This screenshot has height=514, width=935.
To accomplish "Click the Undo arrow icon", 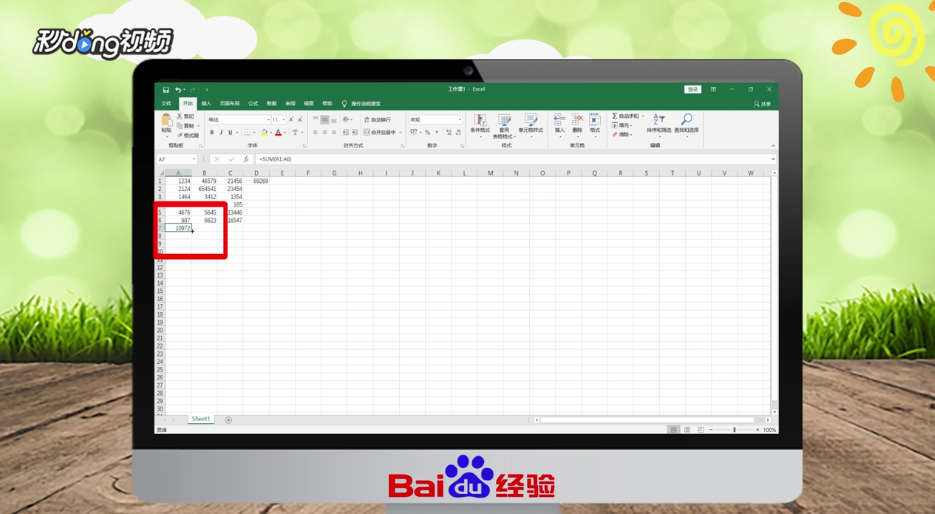I will (177, 90).
